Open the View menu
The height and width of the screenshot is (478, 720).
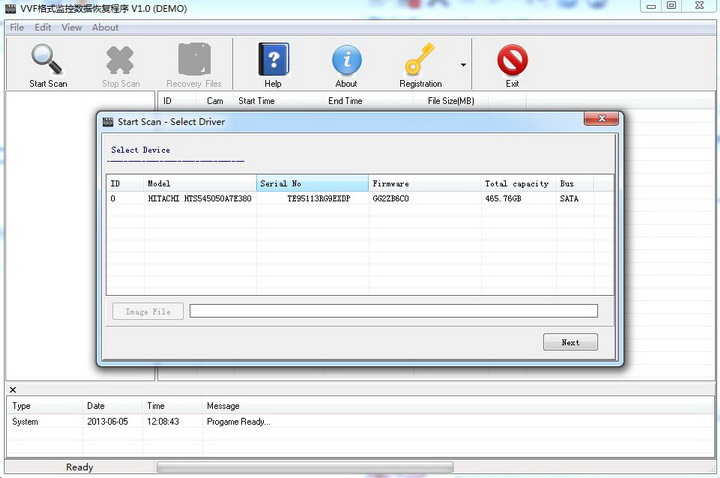tap(72, 28)
